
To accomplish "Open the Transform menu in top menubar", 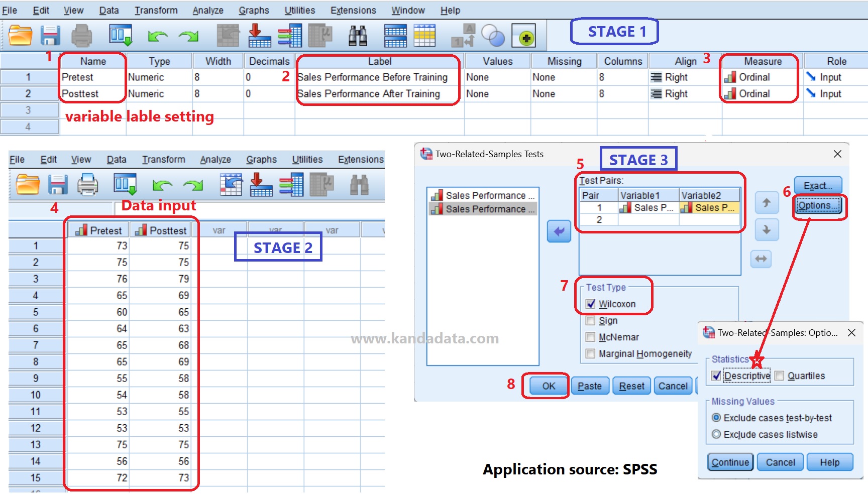I will [156, 10].
